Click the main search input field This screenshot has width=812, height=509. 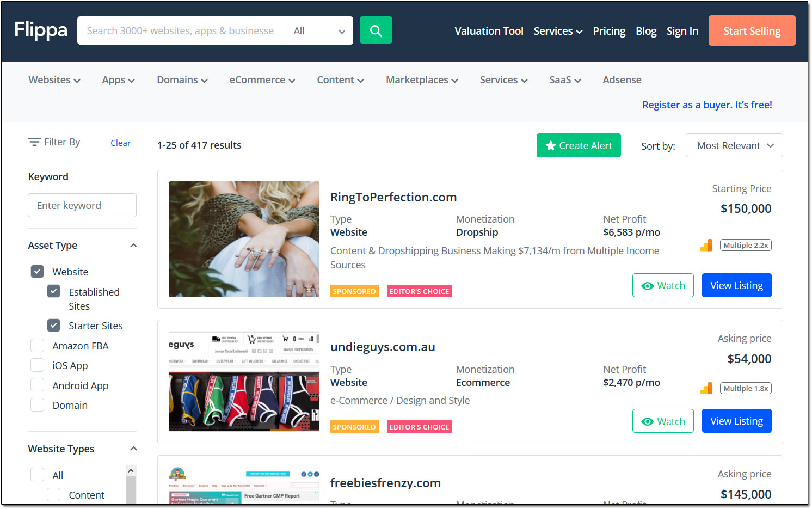point(181,30)
